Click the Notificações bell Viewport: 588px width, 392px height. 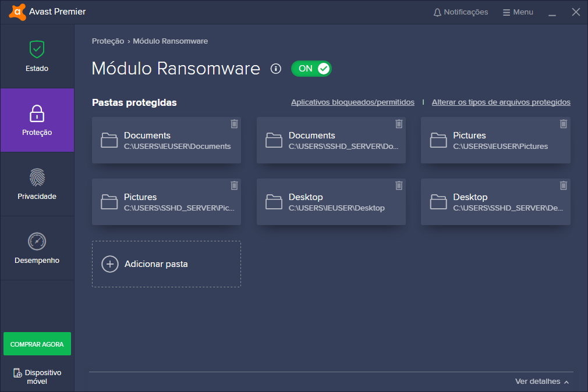click(461, 12)
